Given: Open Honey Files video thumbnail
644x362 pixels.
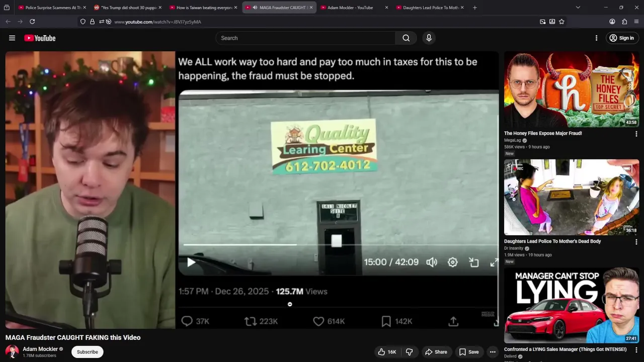Looking at the screenshot, I should click(x=572, y=89).
